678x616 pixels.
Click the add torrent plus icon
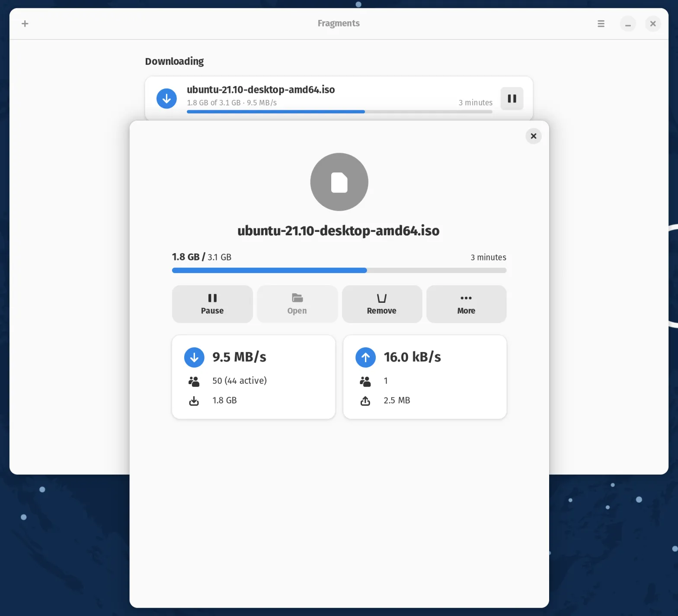(x=25, y=24)
